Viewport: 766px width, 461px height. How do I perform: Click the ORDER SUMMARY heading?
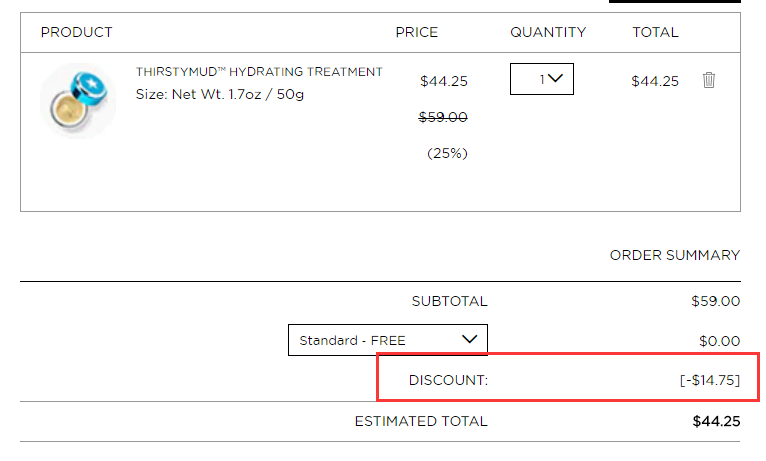click(675, 255)
